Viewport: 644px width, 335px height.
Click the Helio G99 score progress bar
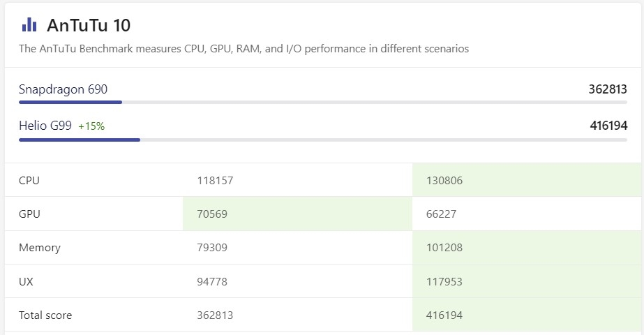pyautogui.click(x=322, y=140)
